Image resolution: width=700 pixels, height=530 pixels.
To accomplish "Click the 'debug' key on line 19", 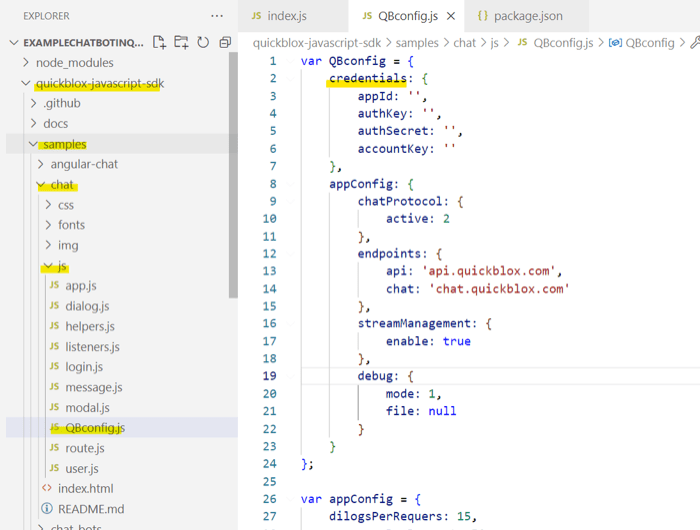I will 375,376.
